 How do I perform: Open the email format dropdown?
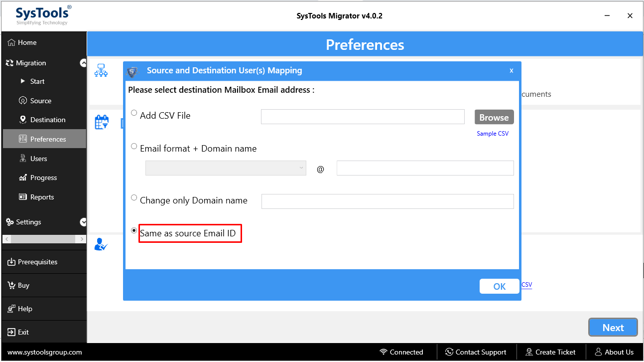tap(226, 168)
